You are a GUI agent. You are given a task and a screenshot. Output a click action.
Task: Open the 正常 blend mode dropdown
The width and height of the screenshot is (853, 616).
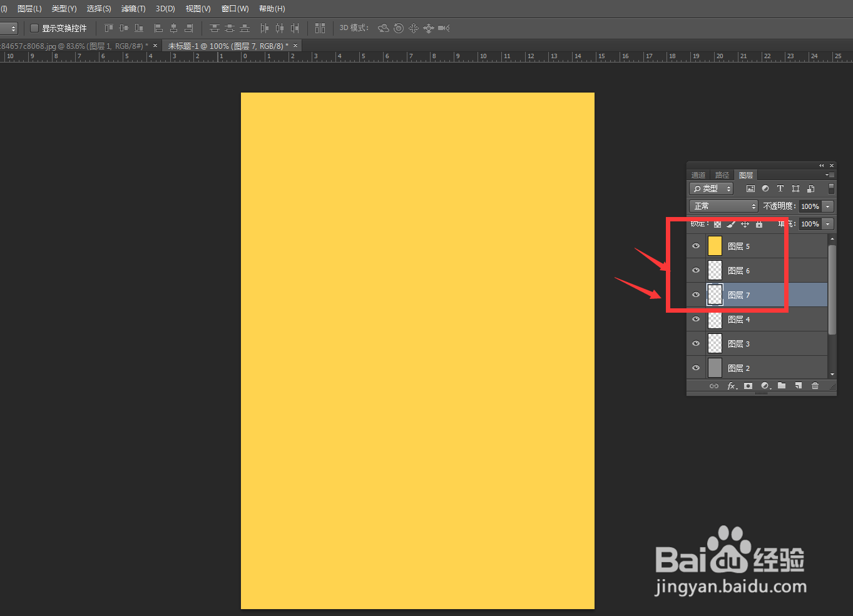pos(724,206)
